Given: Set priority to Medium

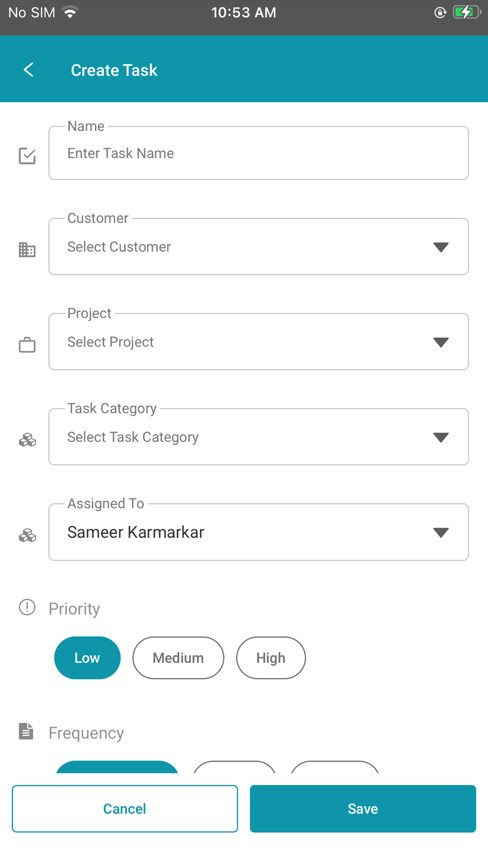Looking at the screenshot, I should point(178,658).
